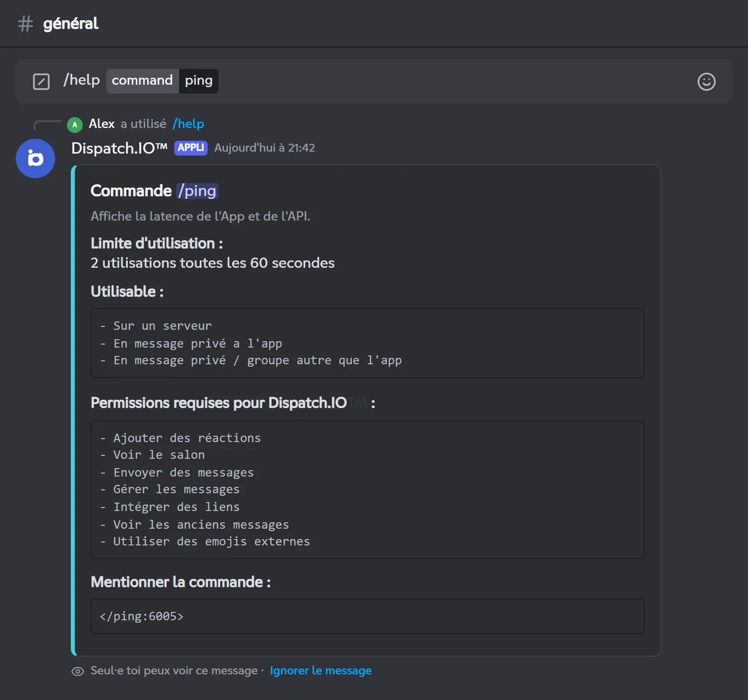
Task: Click the /ping command mention in the embed title
Action: 197,191
